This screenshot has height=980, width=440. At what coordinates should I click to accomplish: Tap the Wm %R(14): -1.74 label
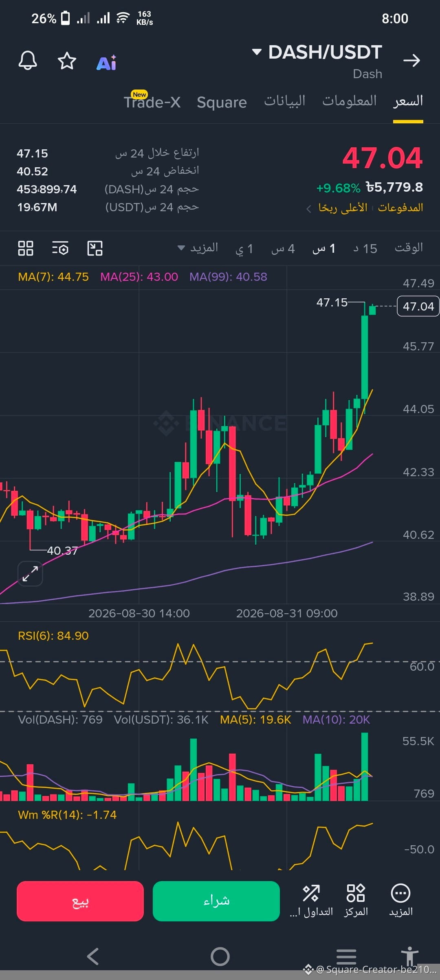[x=67, y=815]
